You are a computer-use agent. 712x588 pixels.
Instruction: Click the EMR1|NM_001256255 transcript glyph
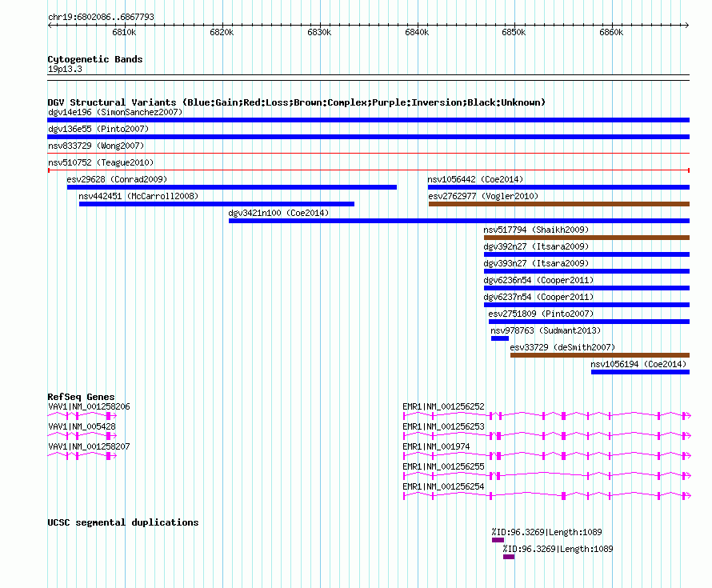pos(547,475)
